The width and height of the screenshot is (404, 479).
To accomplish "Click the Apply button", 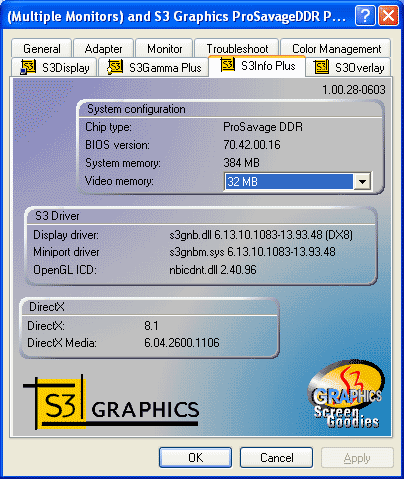I will (357, 458).
